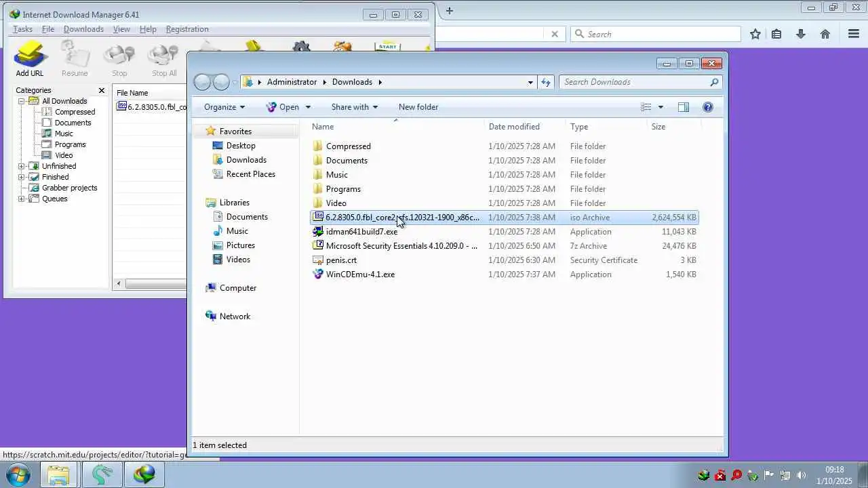The image size is (868, 488).
Task: Open the Registration menu in IDM
Action: pyautogui.click(x=187, y=29)
